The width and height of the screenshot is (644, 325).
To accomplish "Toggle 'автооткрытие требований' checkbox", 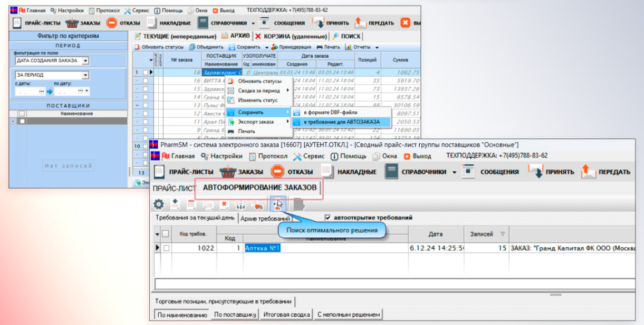I will pyautogui.click(x=328, y=218).
